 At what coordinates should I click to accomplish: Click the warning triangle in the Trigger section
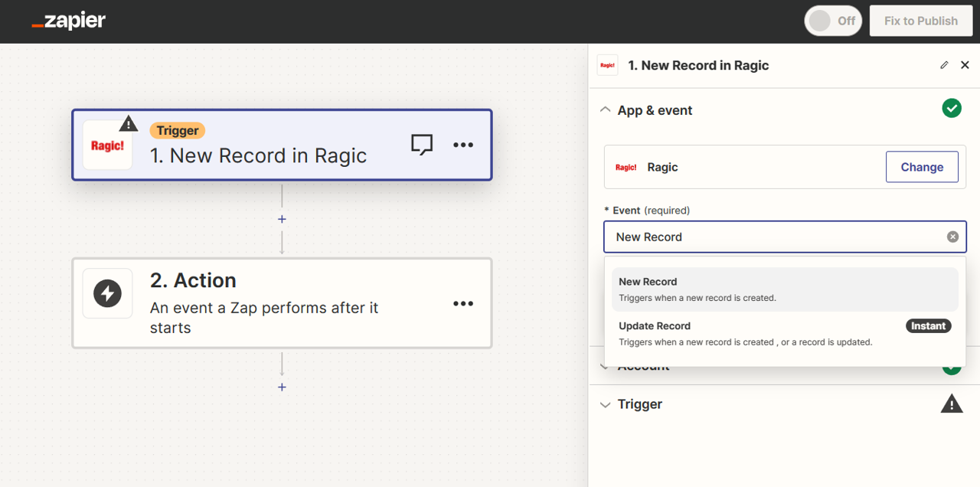click(951, 404)
